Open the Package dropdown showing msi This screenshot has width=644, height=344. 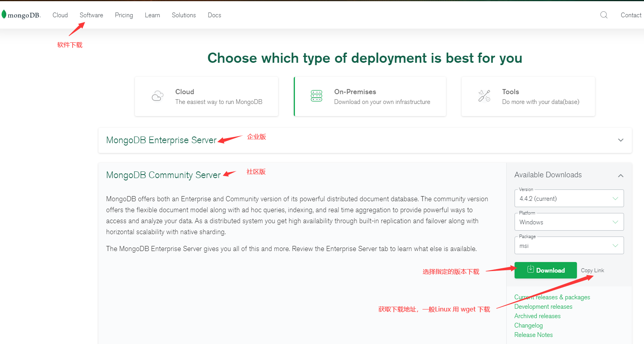[569, 246]
